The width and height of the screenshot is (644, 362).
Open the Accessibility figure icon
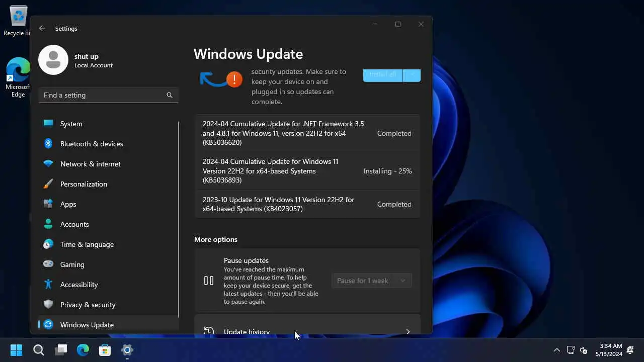click(48, 284)
